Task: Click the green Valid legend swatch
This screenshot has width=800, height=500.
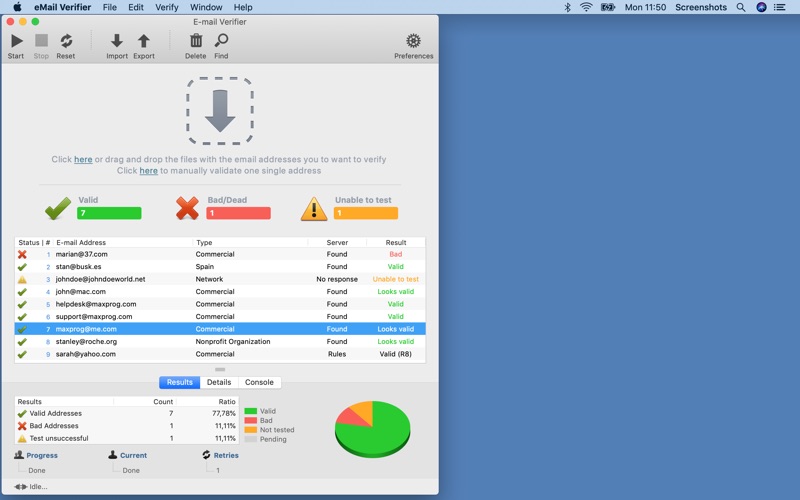Action: click(x=251, y=411)
